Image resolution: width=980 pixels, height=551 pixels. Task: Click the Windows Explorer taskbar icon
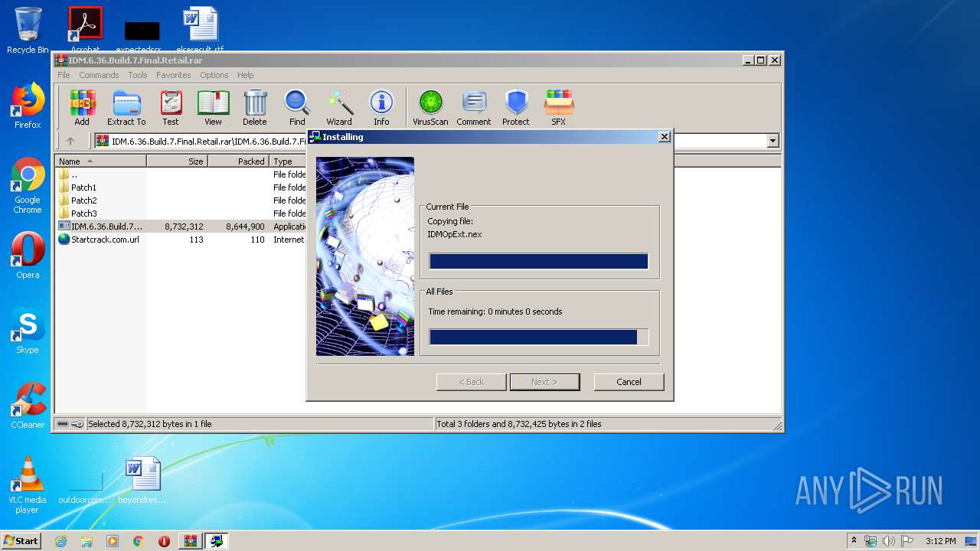tap(87, 541)
